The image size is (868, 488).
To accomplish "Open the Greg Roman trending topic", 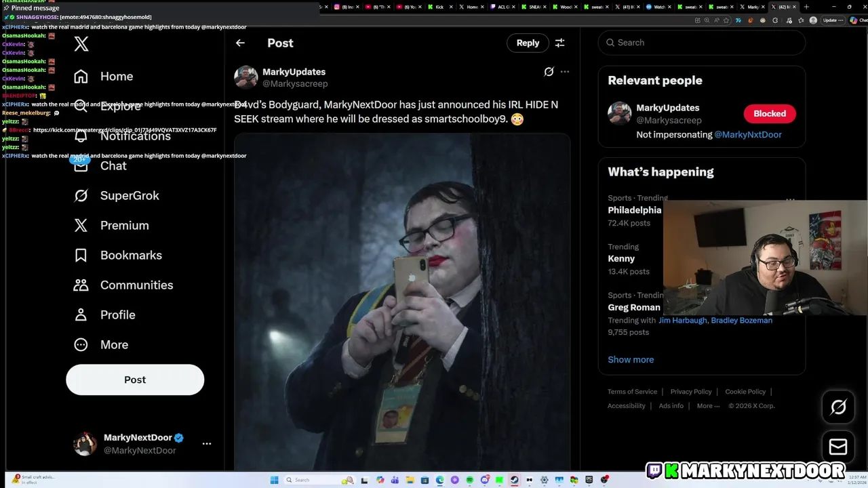I will point(634,307).
